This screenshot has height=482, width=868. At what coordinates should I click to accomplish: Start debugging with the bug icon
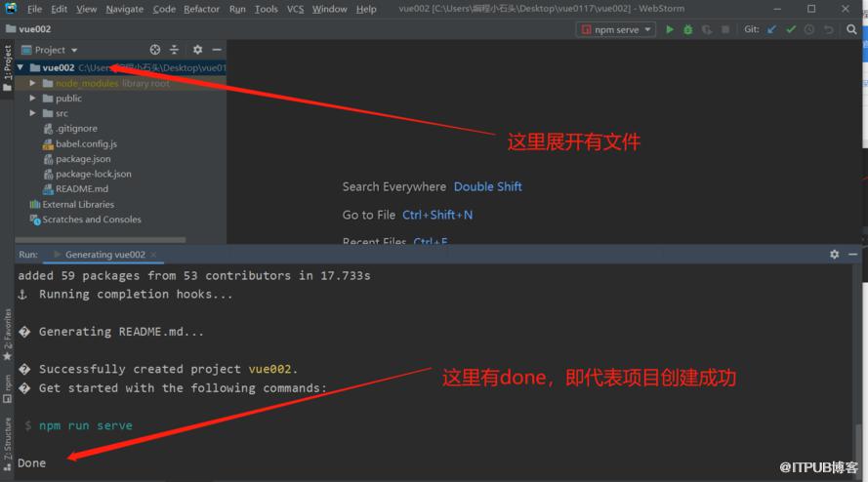[688, 29]
